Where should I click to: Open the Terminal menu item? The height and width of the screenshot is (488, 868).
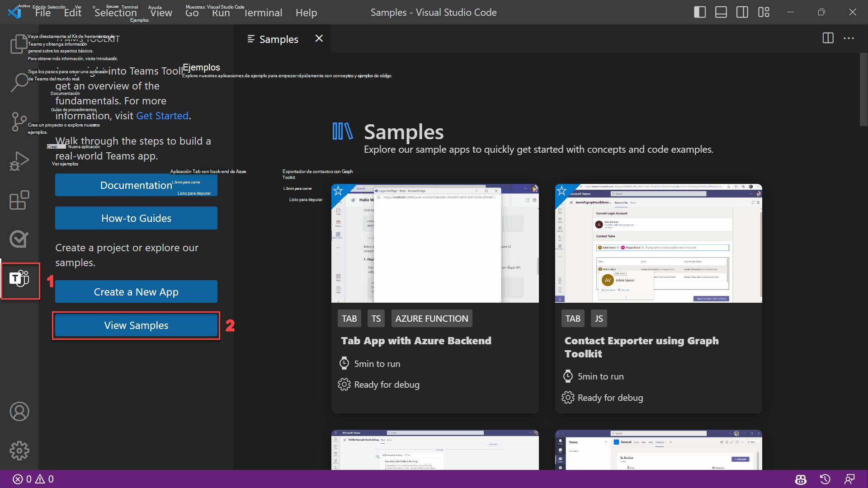click(x=264, y=12)
